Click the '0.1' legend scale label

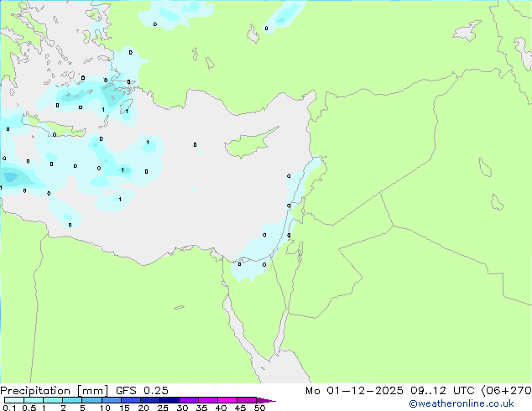[9, 408]
